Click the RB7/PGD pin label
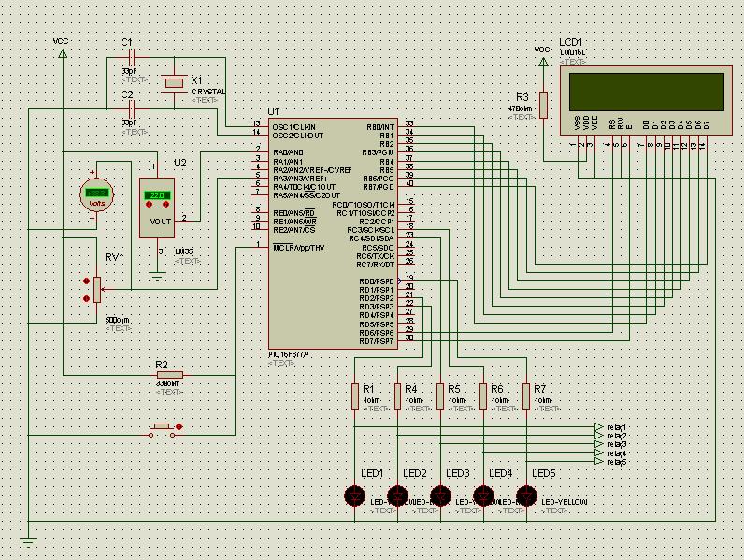 coord(379,187)
